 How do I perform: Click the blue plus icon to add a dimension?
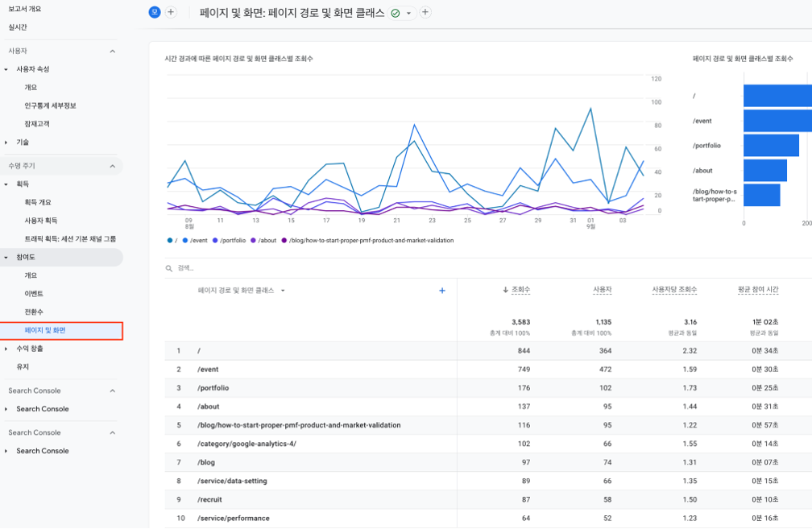(442, 291)
